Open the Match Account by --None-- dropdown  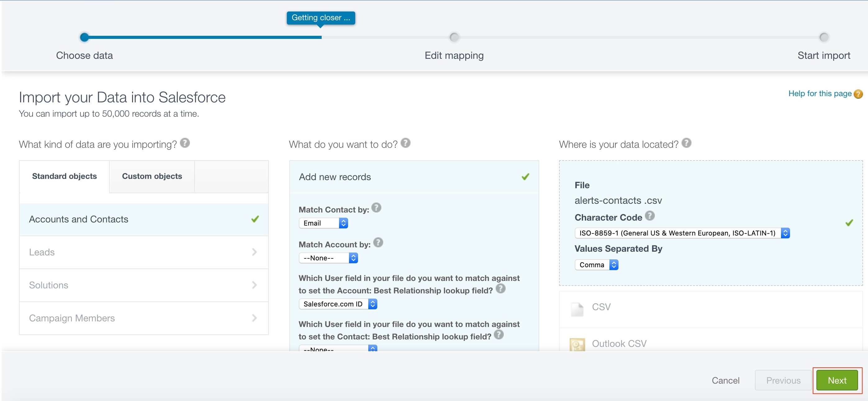point(328,258)
